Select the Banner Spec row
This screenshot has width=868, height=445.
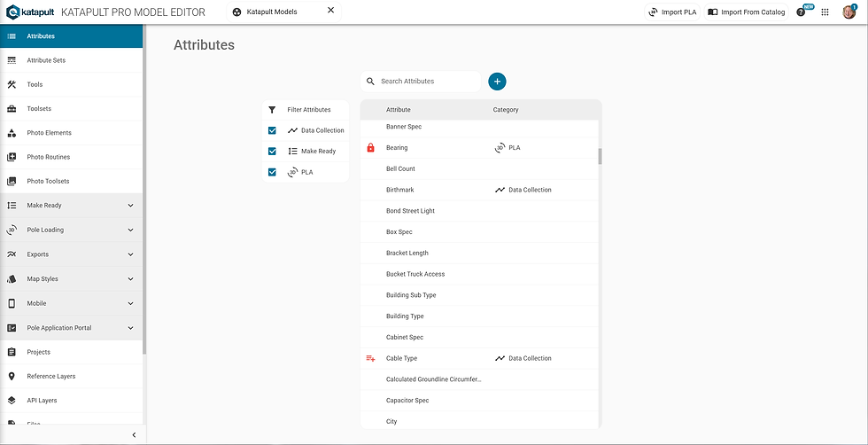480,127
